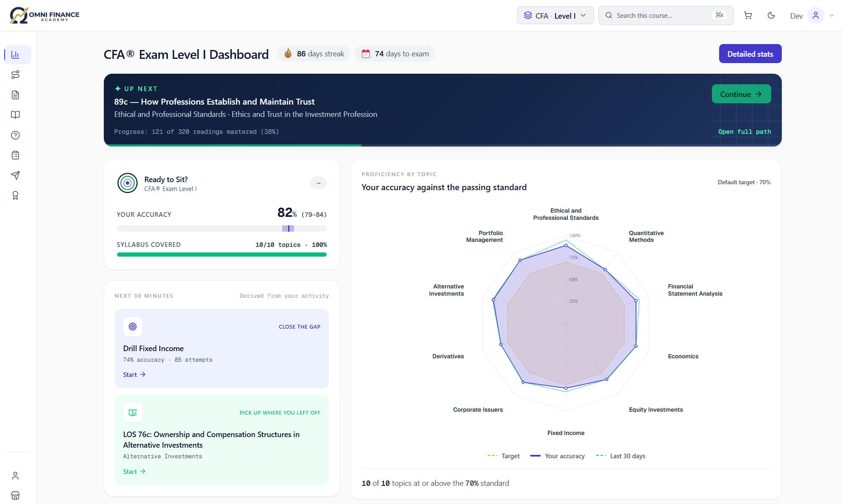842x504 pixels.
Task: Click PICK UP WHERE YOU LEFT OFF label
Action: (x=280, y=413)
